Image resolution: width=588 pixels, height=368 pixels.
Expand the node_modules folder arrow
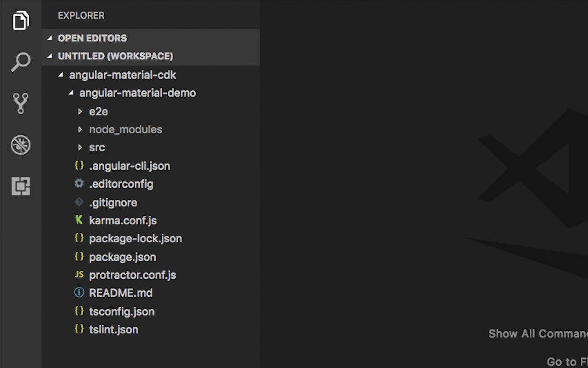point(80,129)
